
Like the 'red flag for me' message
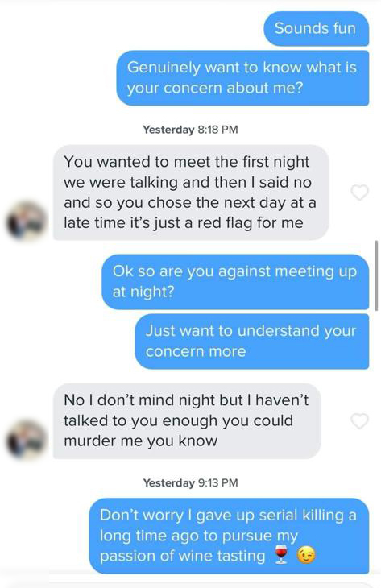[x=359, y=193]
